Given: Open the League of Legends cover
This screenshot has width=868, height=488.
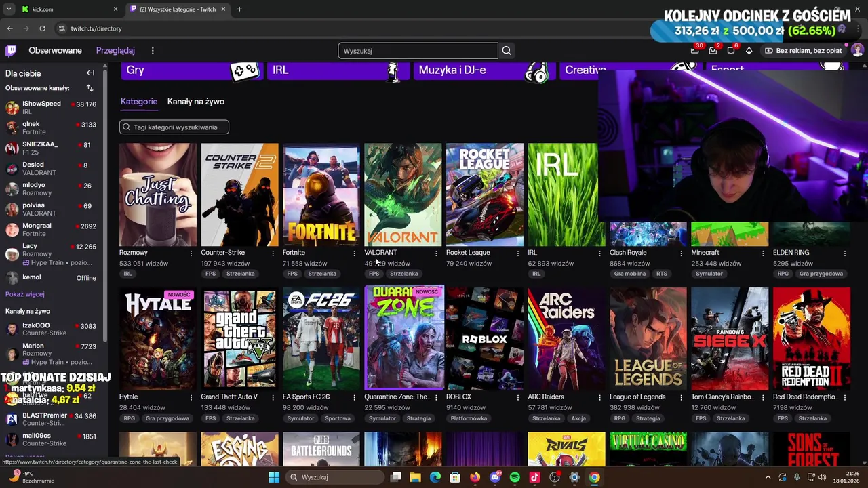Looking at the screenshot, I should point(648,339).
